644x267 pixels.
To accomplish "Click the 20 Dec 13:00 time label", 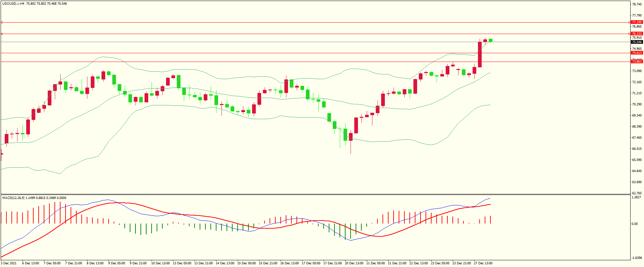I will [x=354, y=263].
